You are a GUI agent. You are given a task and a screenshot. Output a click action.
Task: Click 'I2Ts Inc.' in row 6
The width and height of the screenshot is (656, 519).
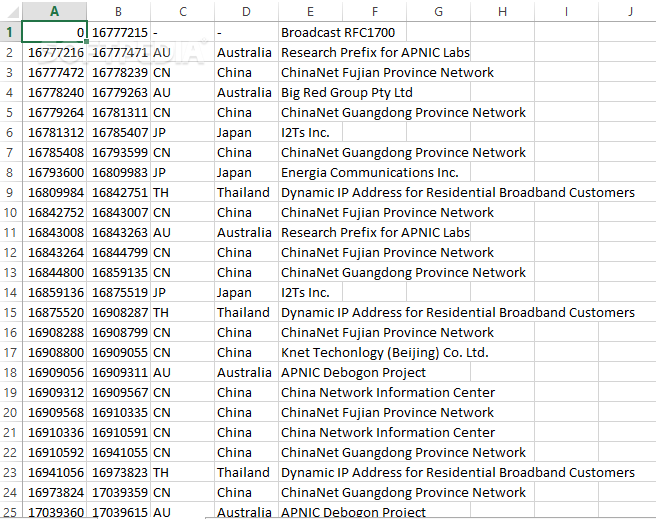click(310, 133)
